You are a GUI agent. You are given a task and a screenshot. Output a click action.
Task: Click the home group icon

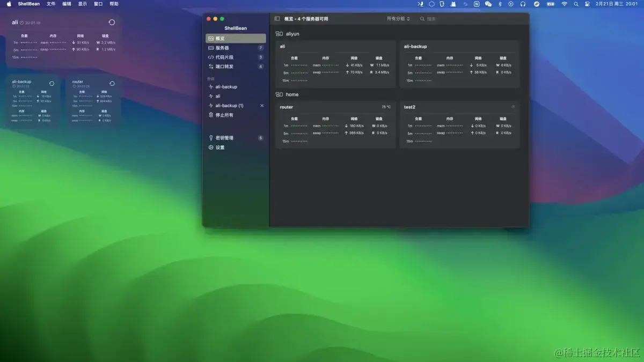(x=279, y=94)
